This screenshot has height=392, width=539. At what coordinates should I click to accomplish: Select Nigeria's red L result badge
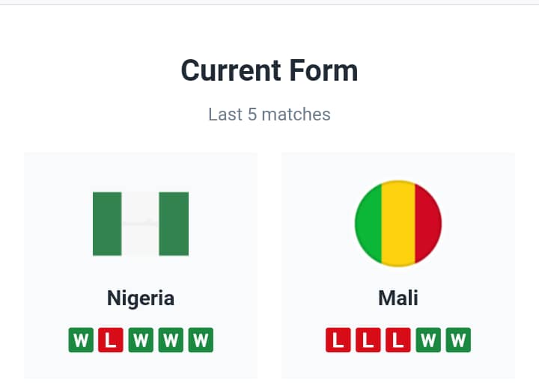(x=111, y=340)
